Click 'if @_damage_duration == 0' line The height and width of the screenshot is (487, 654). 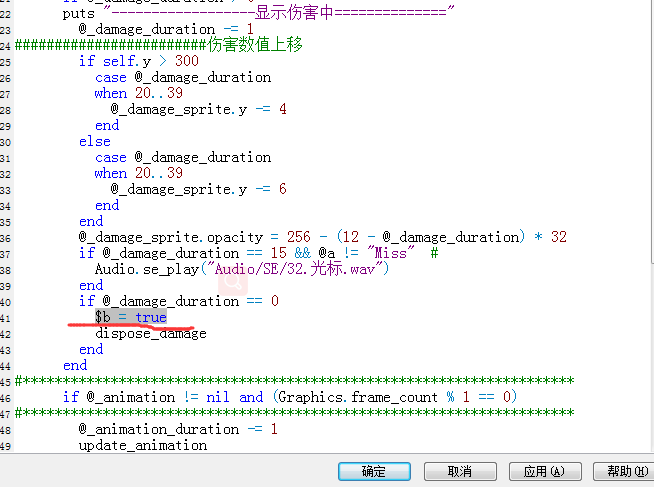[x=179, y=301]
